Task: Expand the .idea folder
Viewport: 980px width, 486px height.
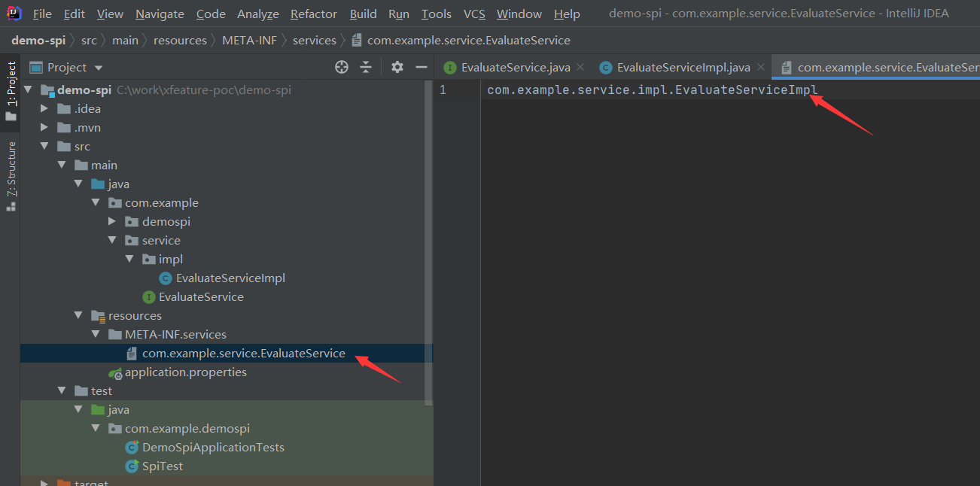Action: [45, 109]
